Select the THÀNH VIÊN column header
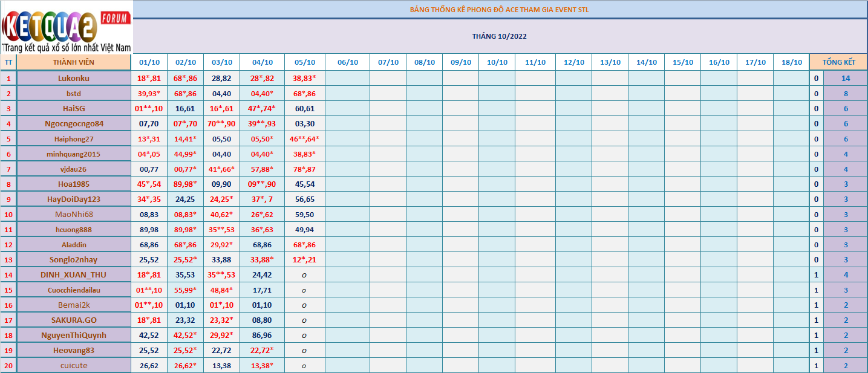Image resolution: width=868 pixels, height=373 pixels. point(73,62)
